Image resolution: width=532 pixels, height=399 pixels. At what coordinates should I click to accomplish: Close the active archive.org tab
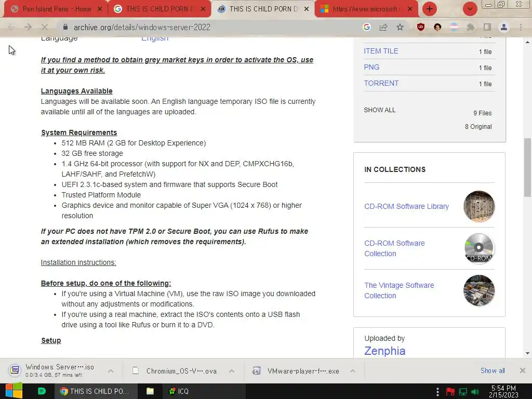coord(307,9)
